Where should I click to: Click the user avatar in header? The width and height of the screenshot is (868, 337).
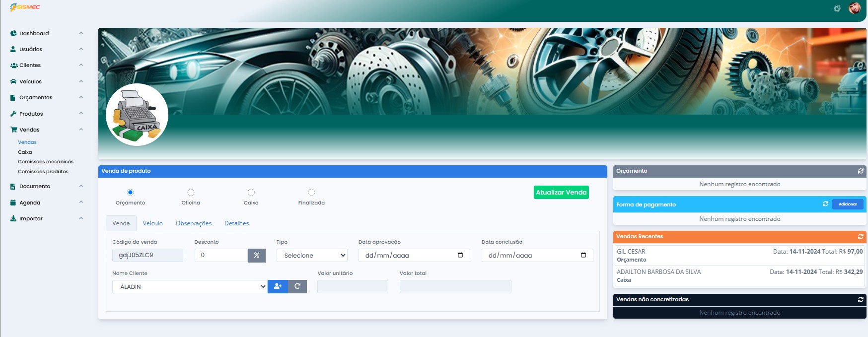tap(855, 8)
